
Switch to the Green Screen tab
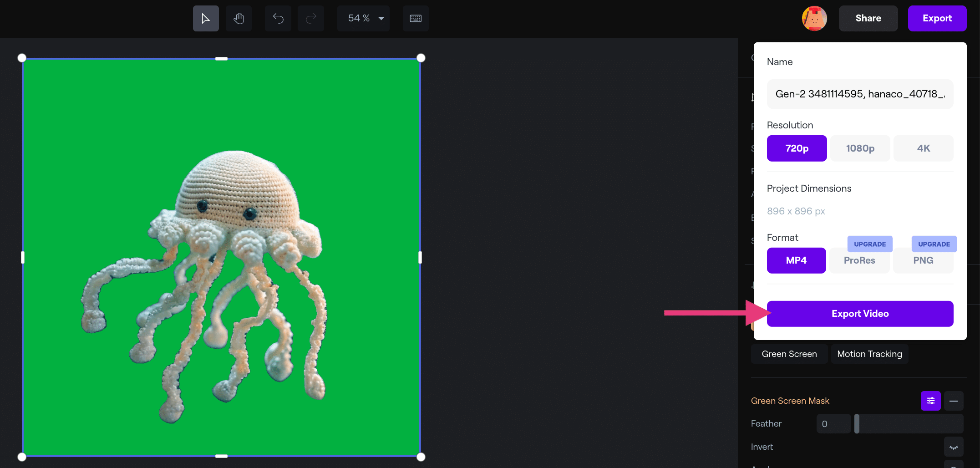coord(789,354)
